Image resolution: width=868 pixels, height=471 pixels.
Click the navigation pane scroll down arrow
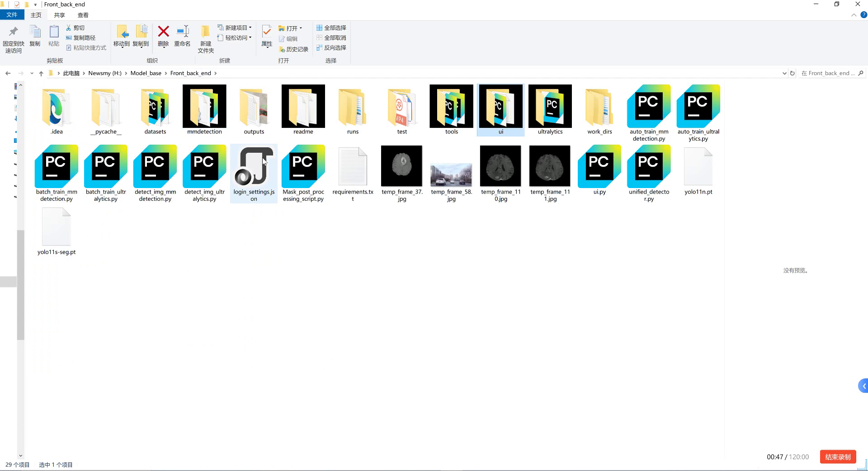pyautogui.click(x=20, y=456)
